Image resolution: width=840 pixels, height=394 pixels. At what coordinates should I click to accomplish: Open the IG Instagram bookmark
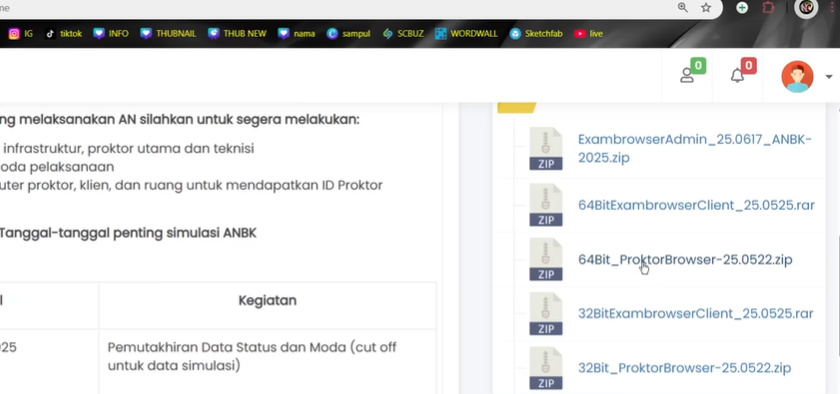point(21,34)
